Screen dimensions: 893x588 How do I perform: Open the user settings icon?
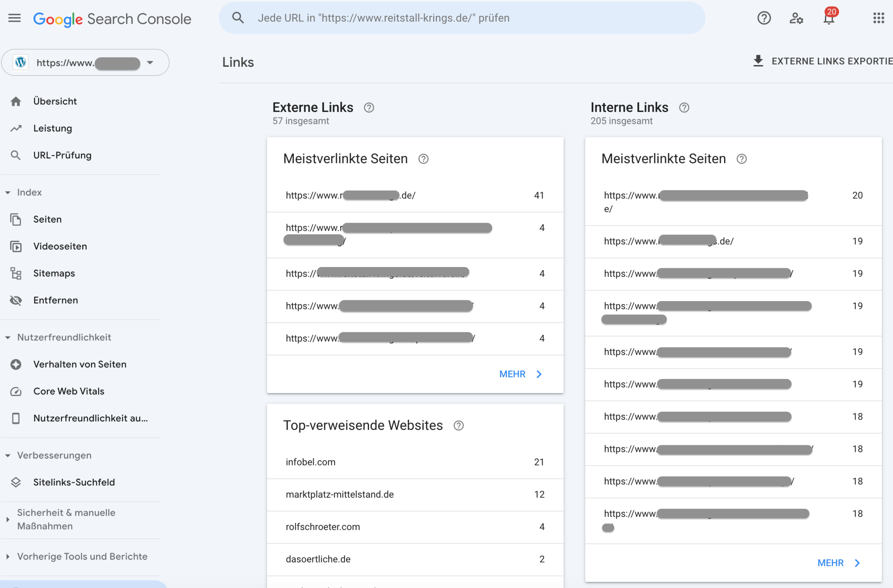796,18
